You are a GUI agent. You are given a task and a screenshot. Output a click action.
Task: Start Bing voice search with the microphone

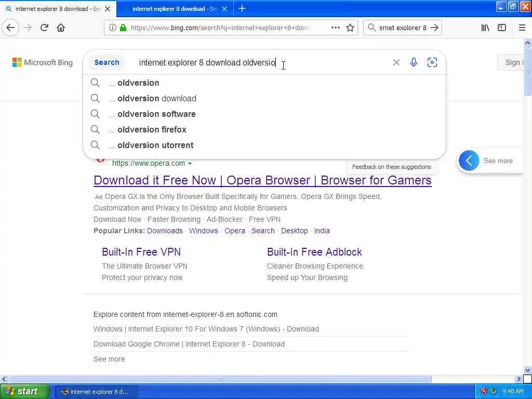(x=414, y=62)
